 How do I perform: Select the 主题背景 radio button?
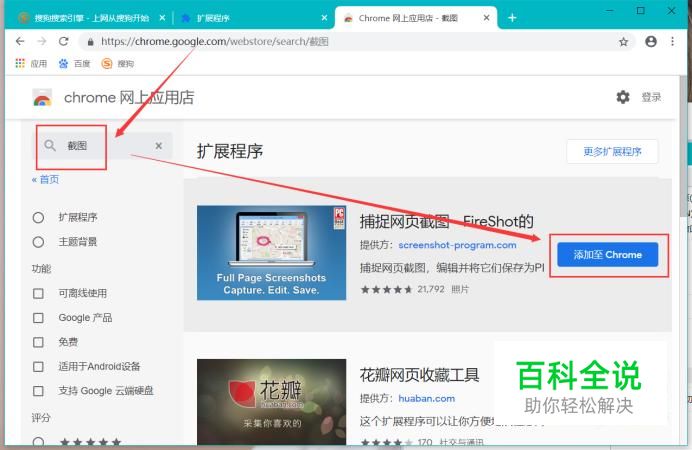(38, 242)
